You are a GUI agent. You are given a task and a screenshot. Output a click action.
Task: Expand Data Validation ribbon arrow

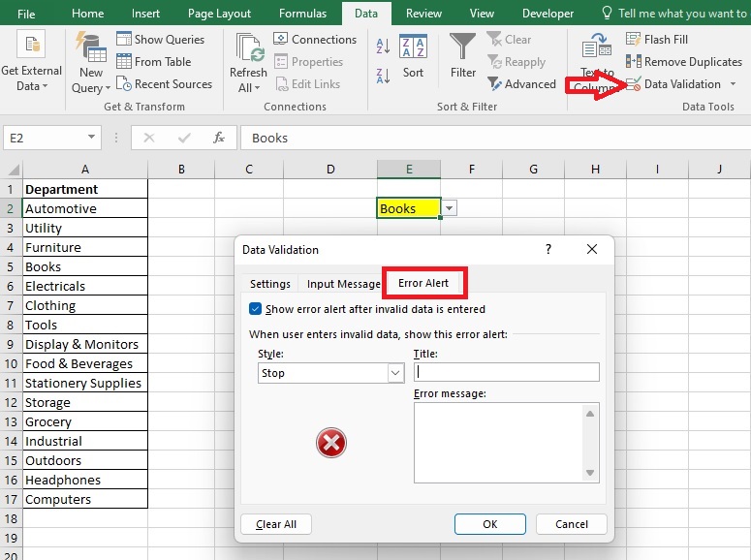(x=733, y=84)
